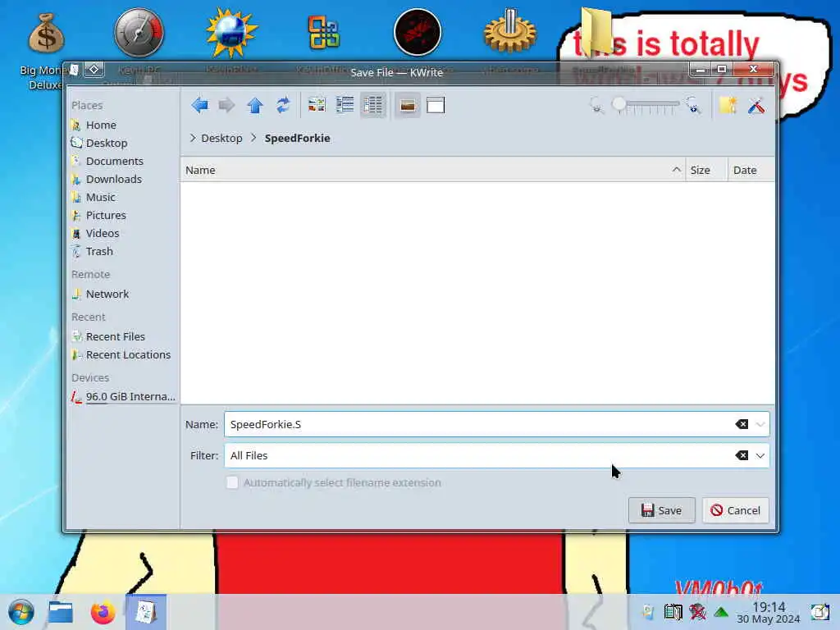Launch Firefox from the taskbar

tap(103, 612)
